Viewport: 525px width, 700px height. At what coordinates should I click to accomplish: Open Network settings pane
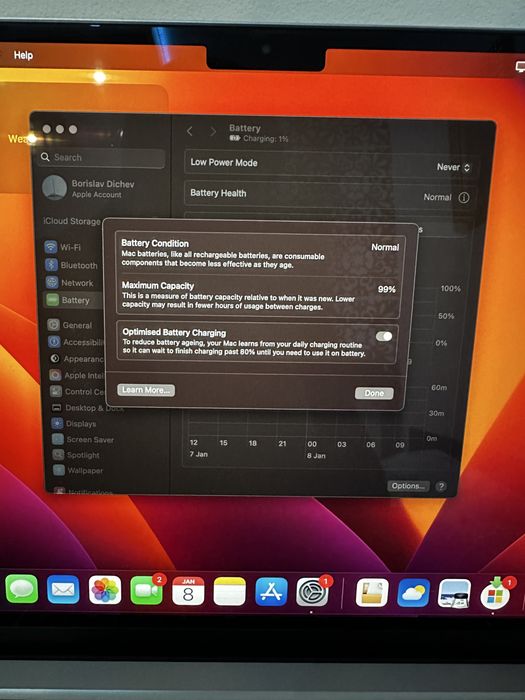(x=70, y=283)
